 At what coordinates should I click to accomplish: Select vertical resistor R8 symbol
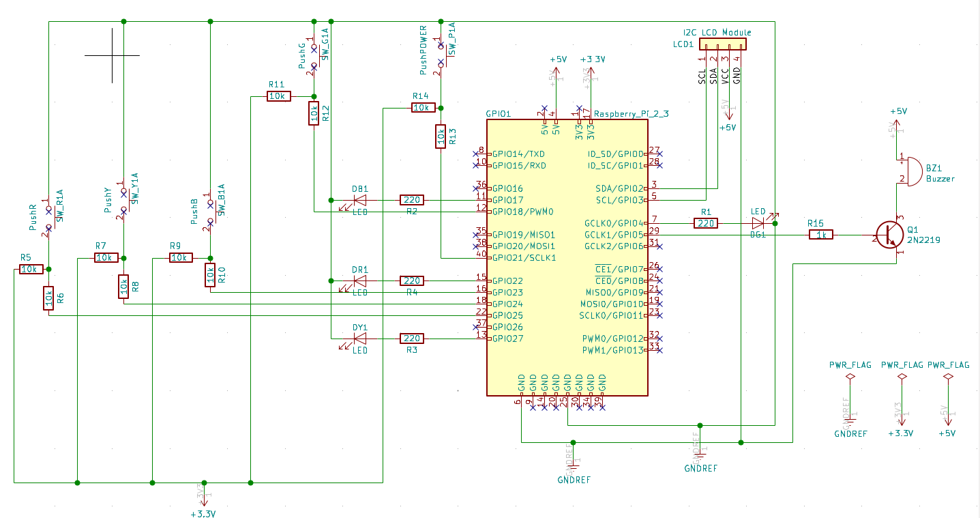tap(123, 287)
